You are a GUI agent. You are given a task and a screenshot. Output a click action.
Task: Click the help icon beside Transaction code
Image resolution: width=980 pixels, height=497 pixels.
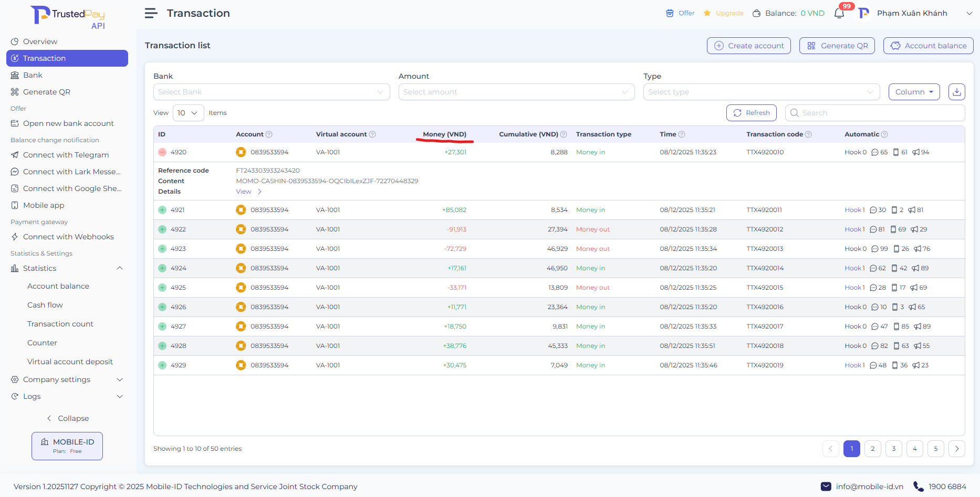808,134
